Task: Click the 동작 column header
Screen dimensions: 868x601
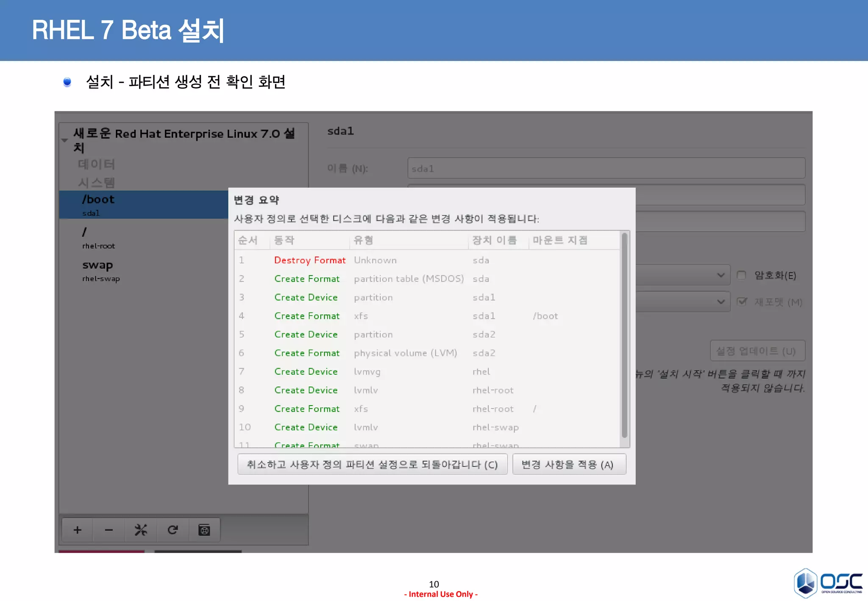Action: pyautogui.click(x=310, y=240)
